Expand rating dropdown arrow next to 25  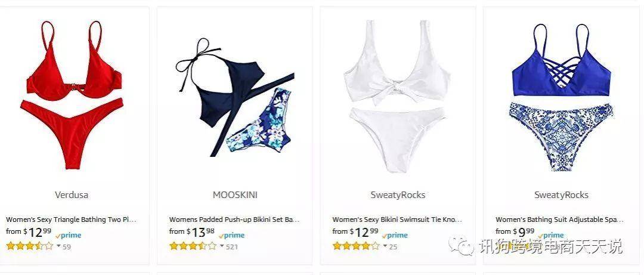(385, 246)
